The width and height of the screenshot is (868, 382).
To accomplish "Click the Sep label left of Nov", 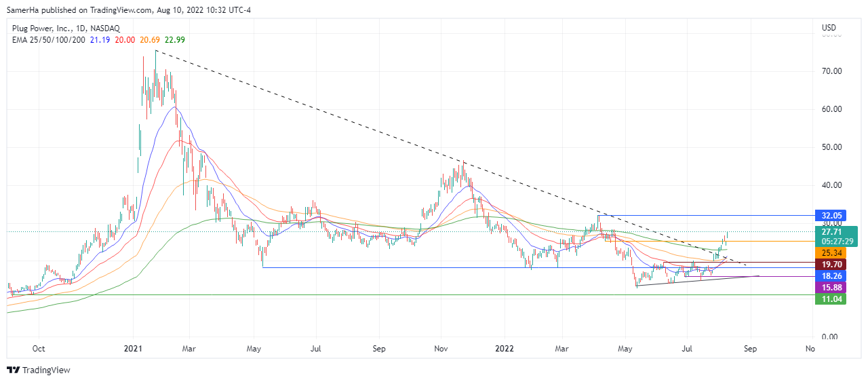I will tap(379, 349).
